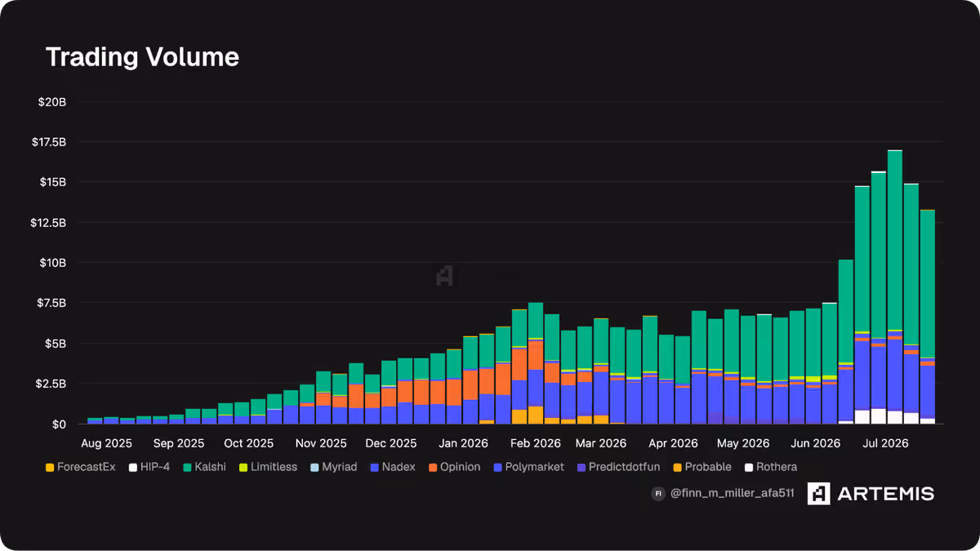Click the Dec 2025 x-axis label
980x551 pixels.
click(392, 443)
